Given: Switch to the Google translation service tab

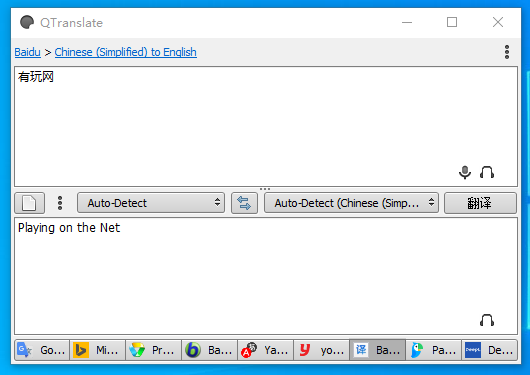Looking at the screenshot, I should (42, 350).
